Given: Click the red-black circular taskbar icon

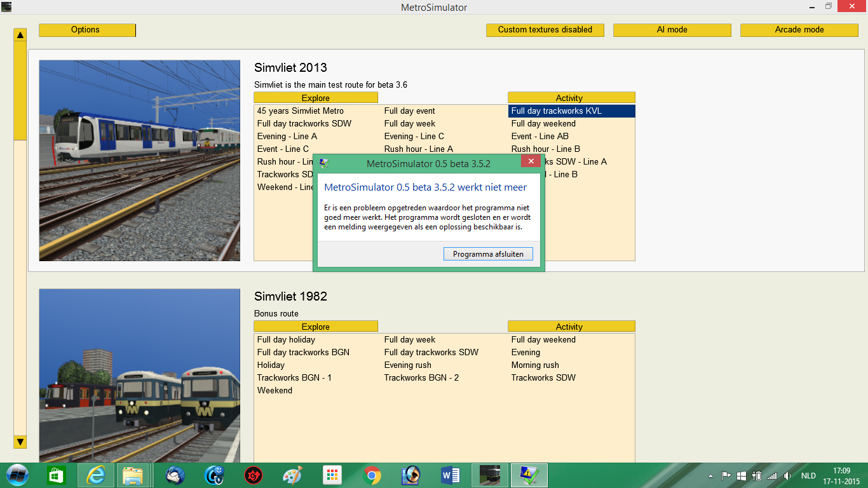Looking at the screenshot, I should tap(254, 475).
